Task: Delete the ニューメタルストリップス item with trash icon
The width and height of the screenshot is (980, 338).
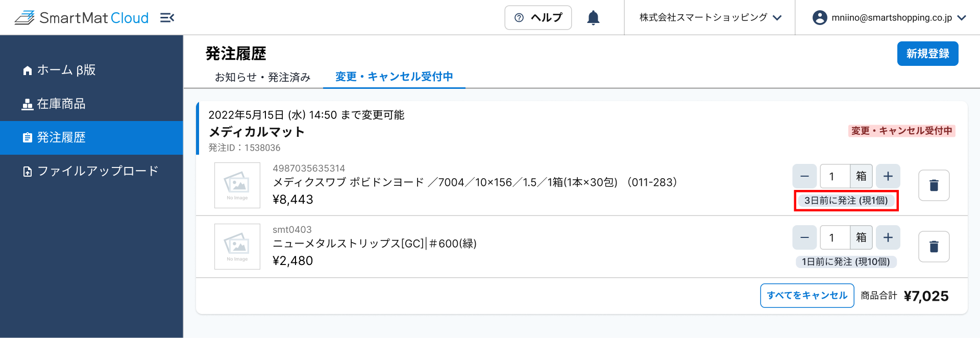Action: point(934,247)
